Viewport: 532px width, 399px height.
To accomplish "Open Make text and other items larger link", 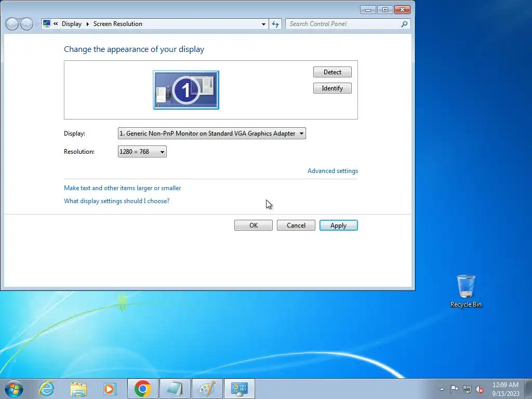I will pyautogui.click(x=122, y=188).
